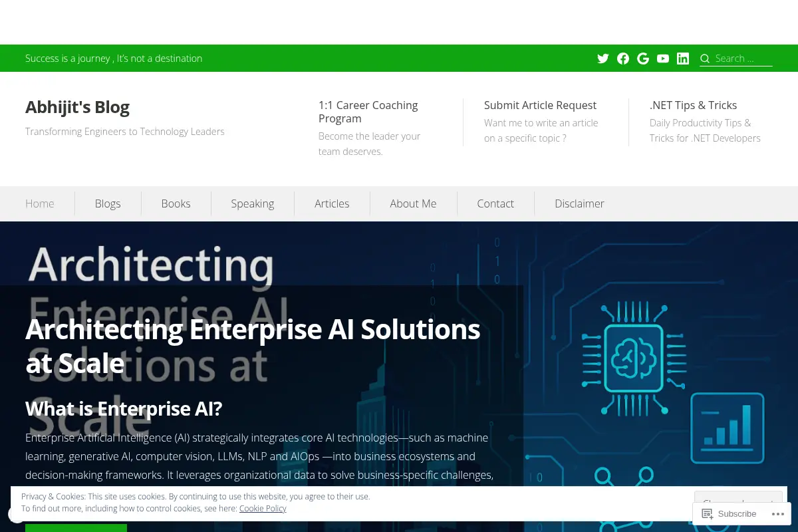Open the Speaking menu item
Screen dimensions: 798x532
click(253, 203)
